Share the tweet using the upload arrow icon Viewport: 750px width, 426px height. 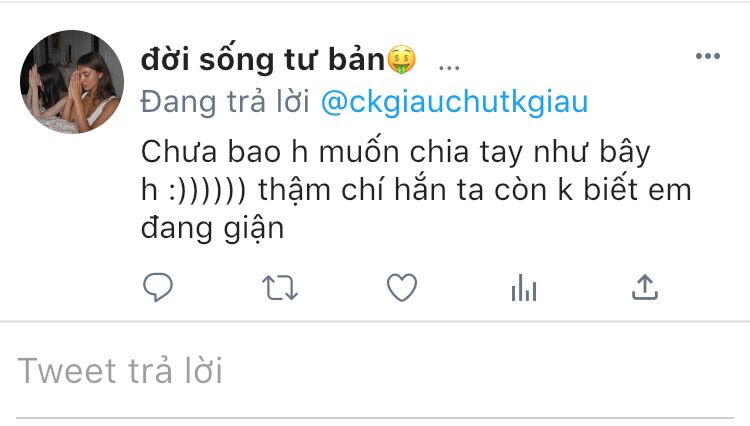[645, 287]
